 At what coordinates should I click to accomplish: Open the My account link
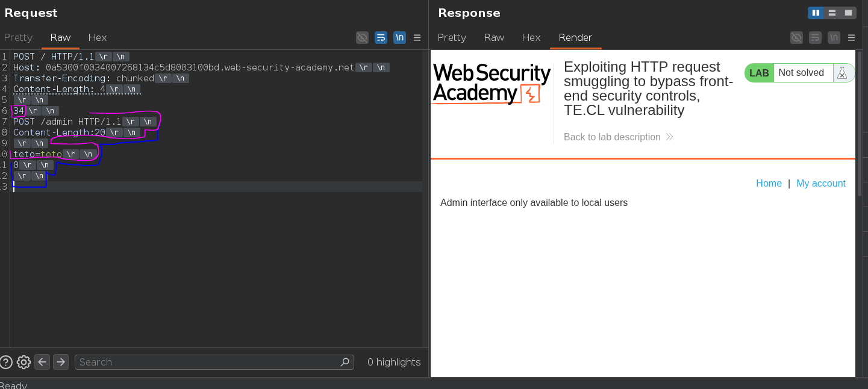click(x=821, y=183)
